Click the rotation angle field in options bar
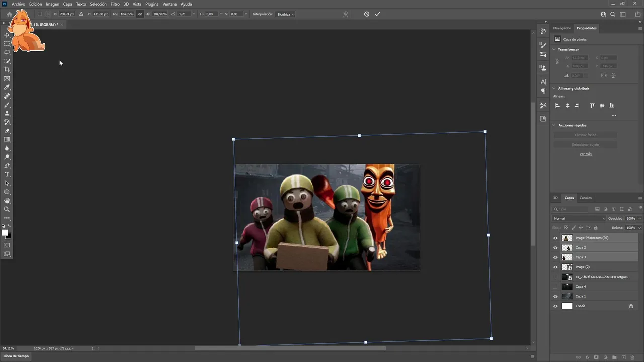 [x=184, y=14]
